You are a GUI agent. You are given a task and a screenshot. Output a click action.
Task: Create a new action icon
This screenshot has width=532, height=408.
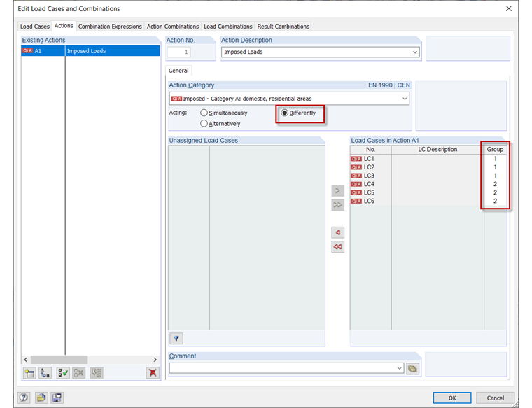29,373
